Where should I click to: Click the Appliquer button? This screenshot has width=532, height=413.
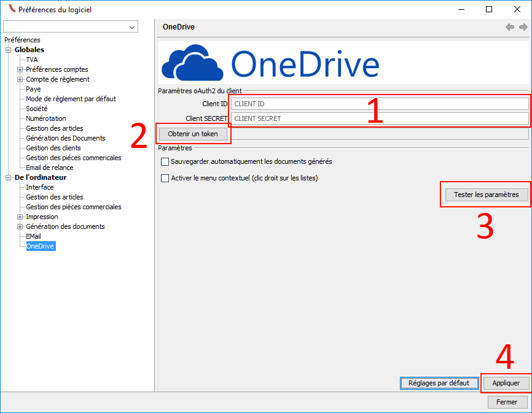tap(506, 383)
